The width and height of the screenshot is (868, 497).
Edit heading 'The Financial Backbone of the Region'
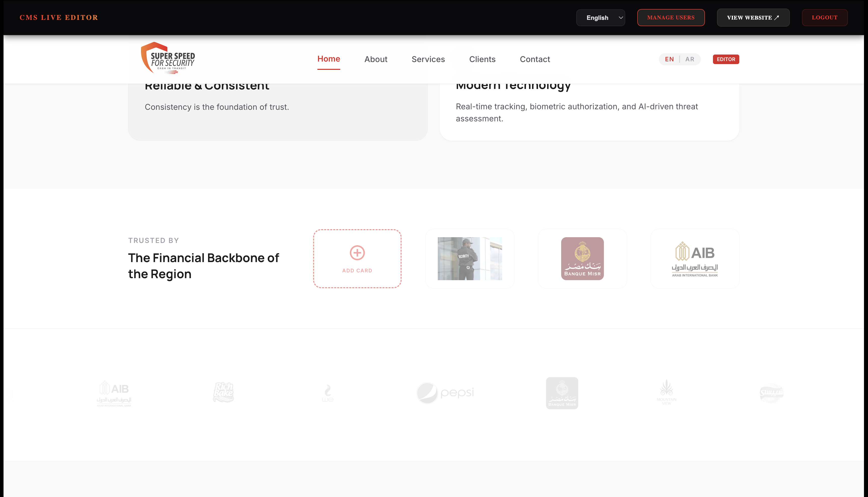(x=204, y=266)
